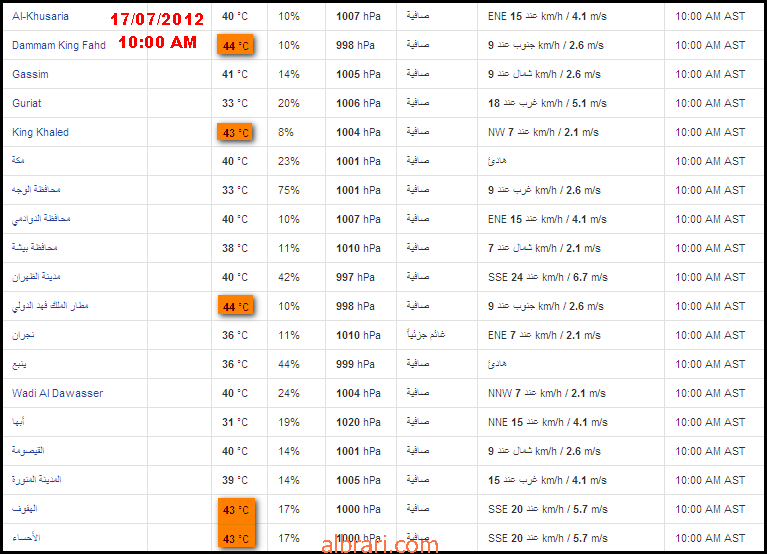Open the Al-Khusaria station link
The width and height of the screenshot is (767, 554).
click(41, 16)
